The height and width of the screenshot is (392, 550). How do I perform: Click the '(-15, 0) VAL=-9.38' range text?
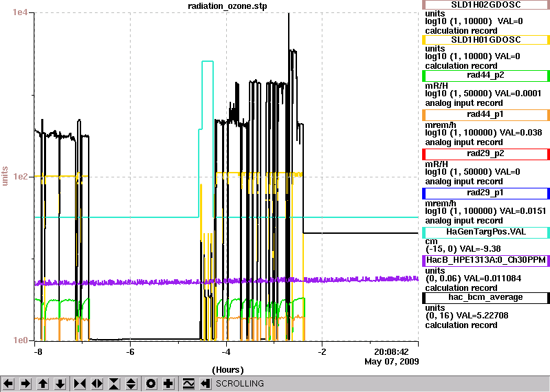(x=463, y=249)
